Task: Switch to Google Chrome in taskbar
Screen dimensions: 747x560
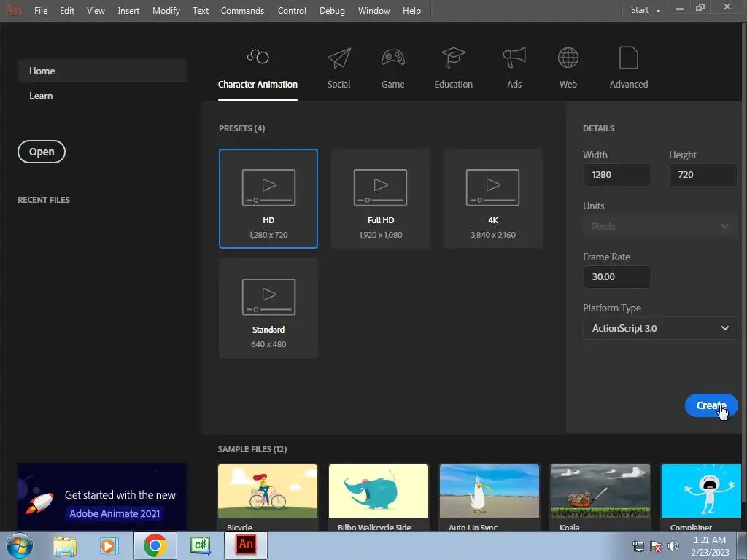Action: click(155, 545)
